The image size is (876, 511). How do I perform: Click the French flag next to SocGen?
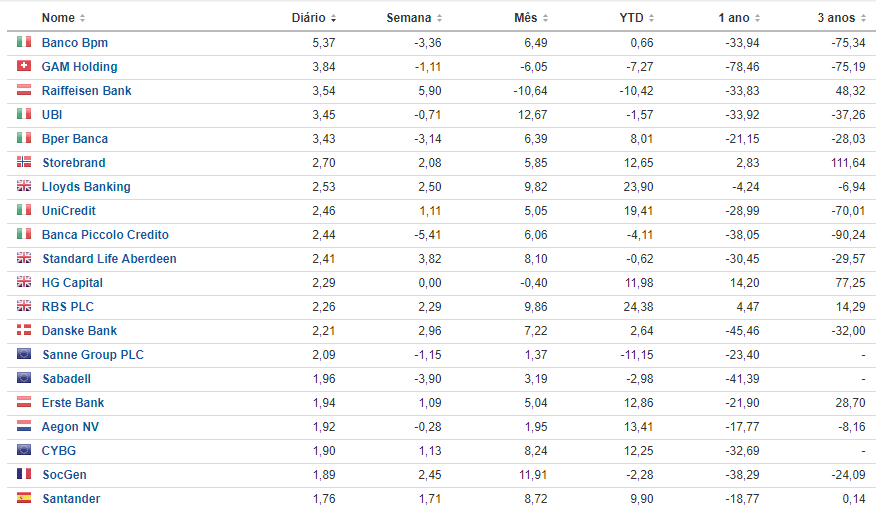[x=23, y=474]
